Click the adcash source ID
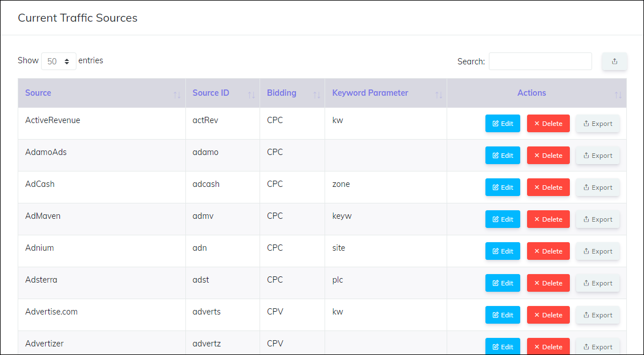Screen dimensions: 644x355 tap(206, 184)
